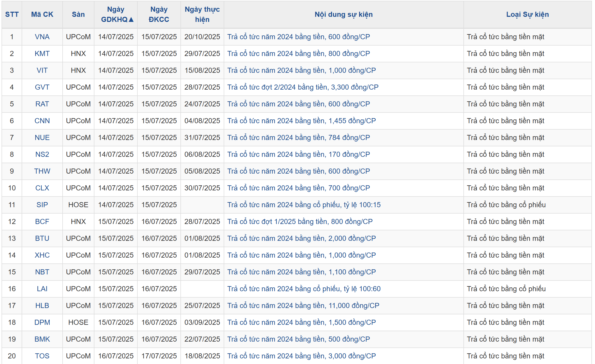
Task: Select ex-date 16/07/2025 in TOS row
Action: point(116,356)
